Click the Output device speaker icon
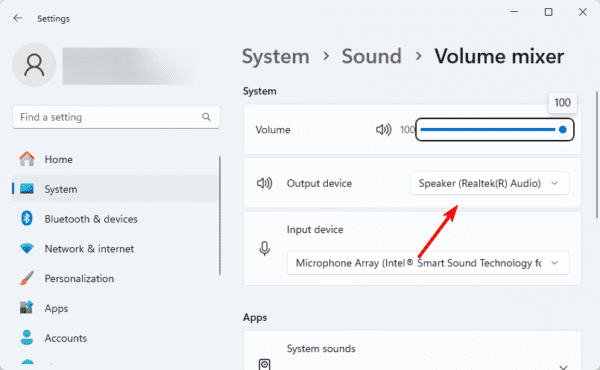The image size is (600, 370). (x=264, y=183)
